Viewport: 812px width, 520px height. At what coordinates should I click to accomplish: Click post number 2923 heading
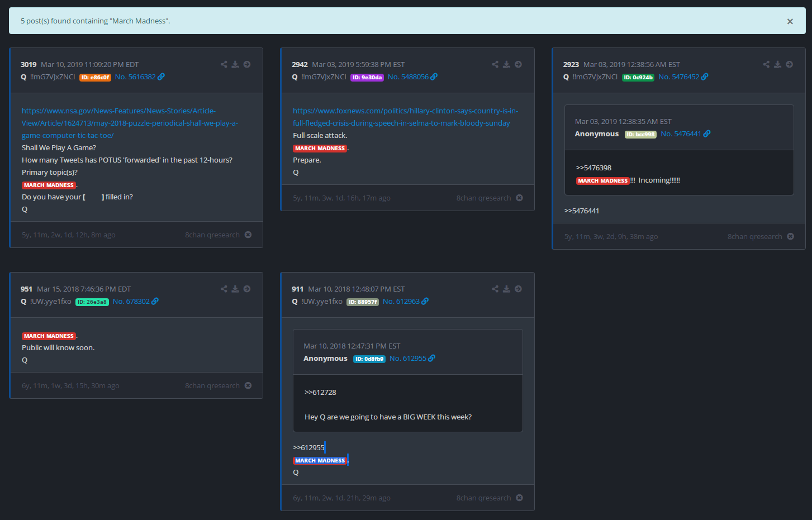(571, 65)
